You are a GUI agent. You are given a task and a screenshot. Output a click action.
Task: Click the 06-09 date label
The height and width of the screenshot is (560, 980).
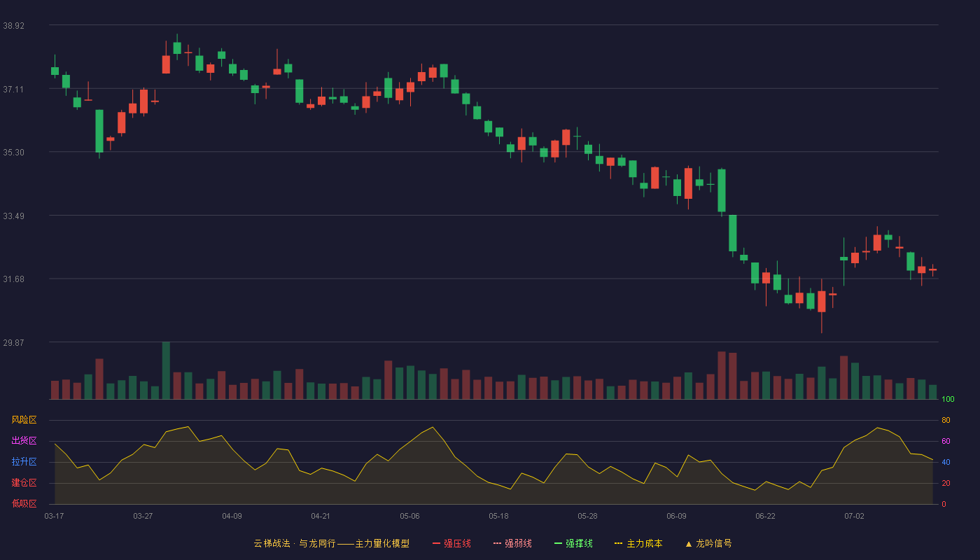(x=676, y=516)
